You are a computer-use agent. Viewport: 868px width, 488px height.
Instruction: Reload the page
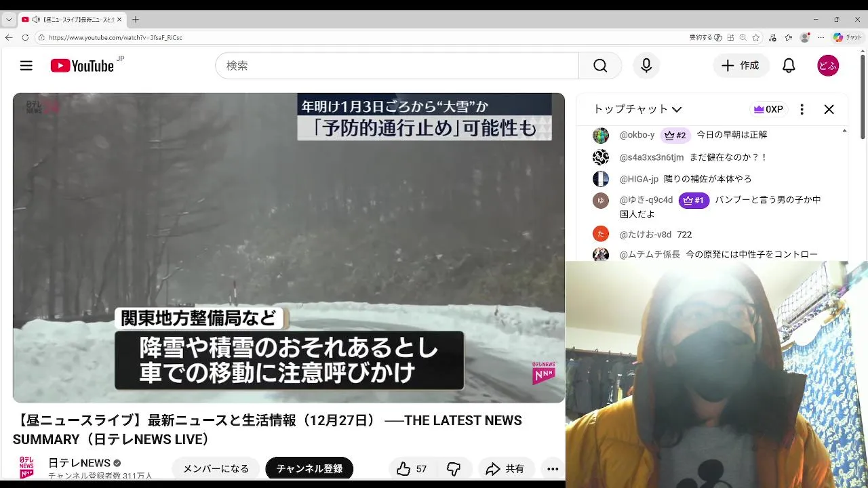coord(25,37)
